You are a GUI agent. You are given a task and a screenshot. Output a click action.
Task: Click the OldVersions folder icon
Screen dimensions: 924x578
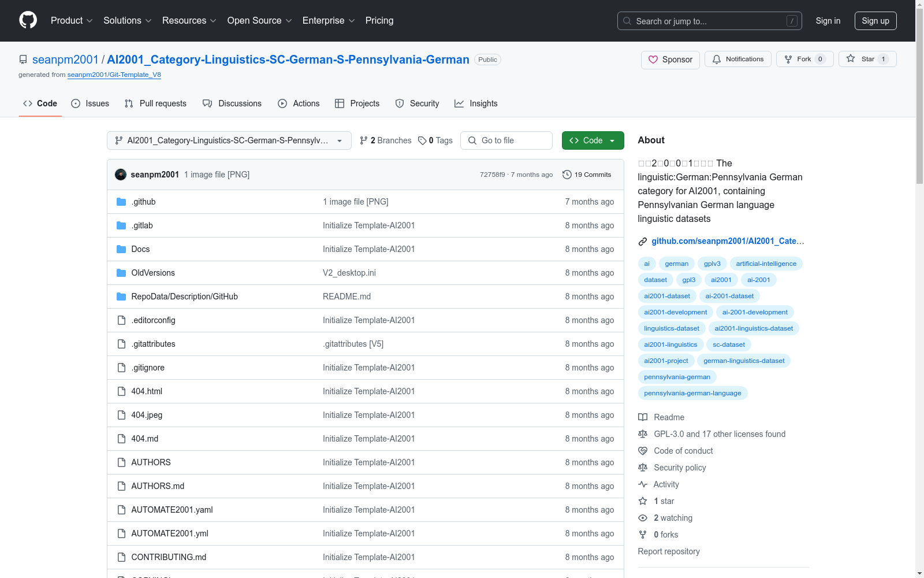121,273
